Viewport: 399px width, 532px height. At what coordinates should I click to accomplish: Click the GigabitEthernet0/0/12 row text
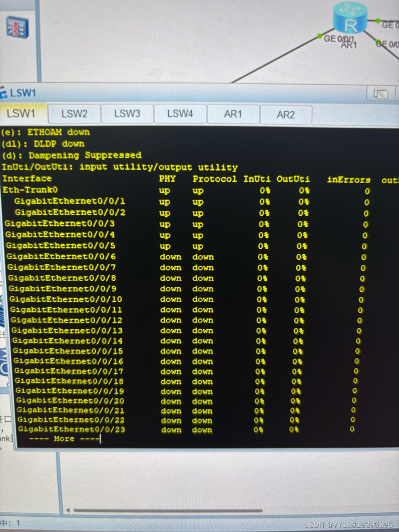[66, 320]
